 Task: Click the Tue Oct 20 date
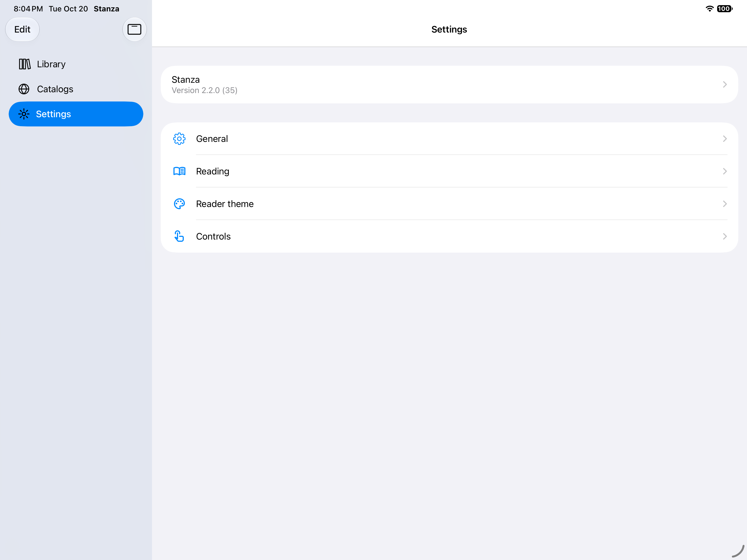pyautogui.click(x=68, y=9)
